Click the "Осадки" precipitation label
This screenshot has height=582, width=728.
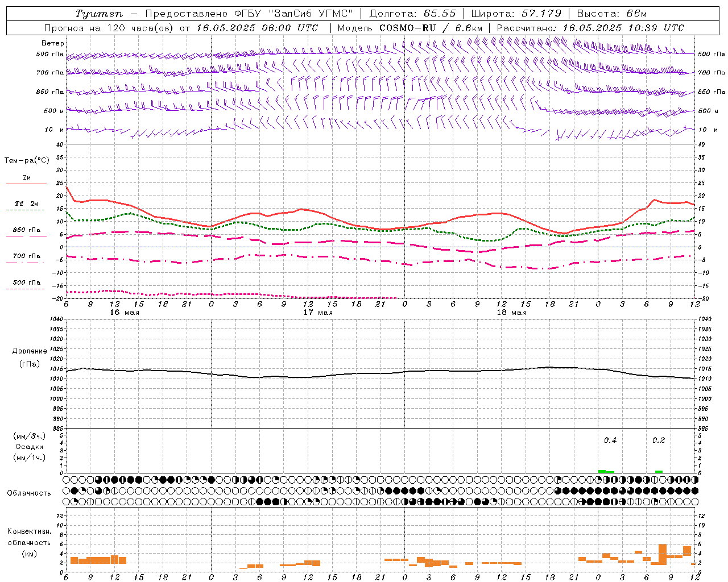click(x=29, y=447)
